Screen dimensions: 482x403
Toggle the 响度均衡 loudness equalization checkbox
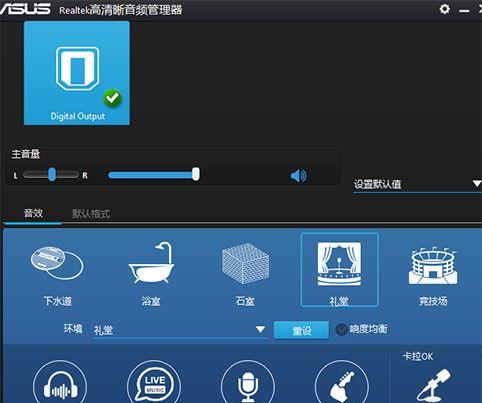point(341,330)
